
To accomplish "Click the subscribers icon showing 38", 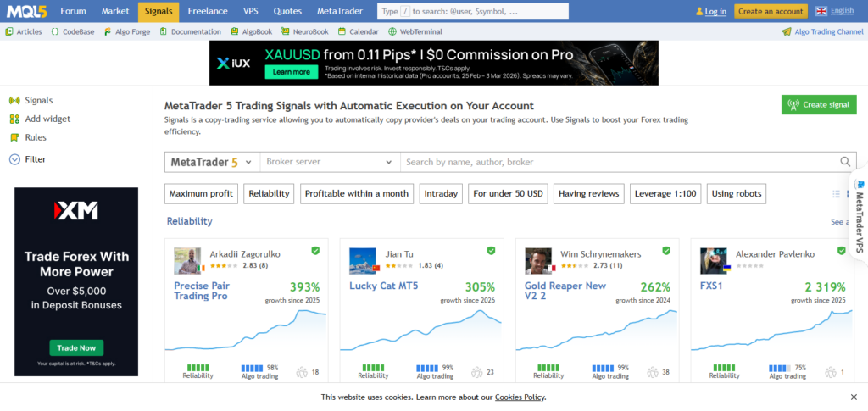I will tap(653, 372).
